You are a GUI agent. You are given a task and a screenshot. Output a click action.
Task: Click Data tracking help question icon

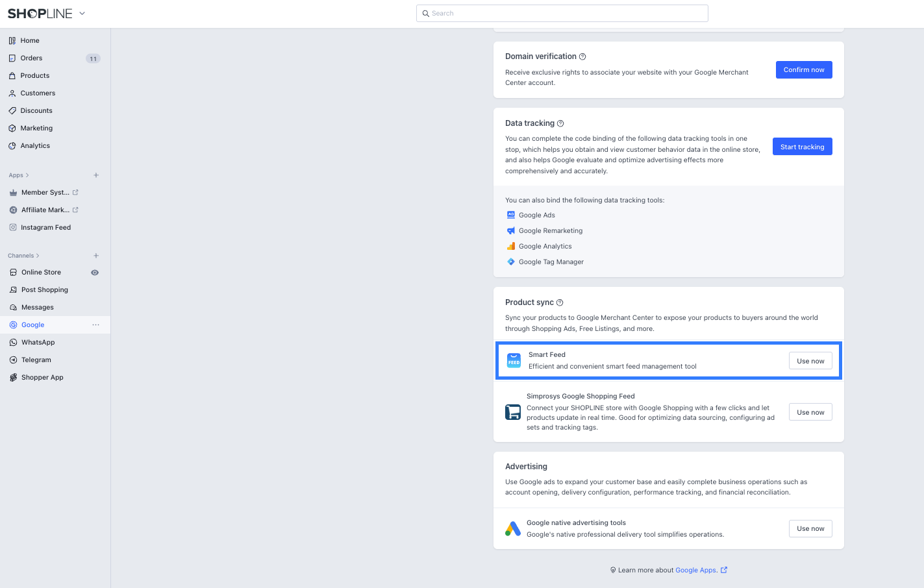coord(560,123)
